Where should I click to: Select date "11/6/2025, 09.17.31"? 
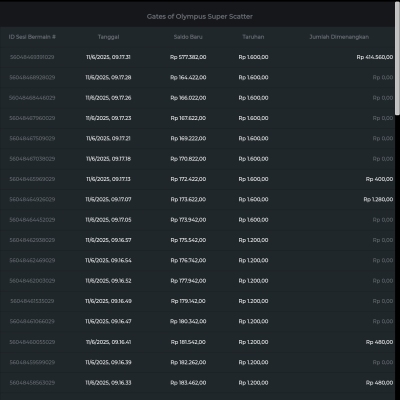[x=108, y=57]
